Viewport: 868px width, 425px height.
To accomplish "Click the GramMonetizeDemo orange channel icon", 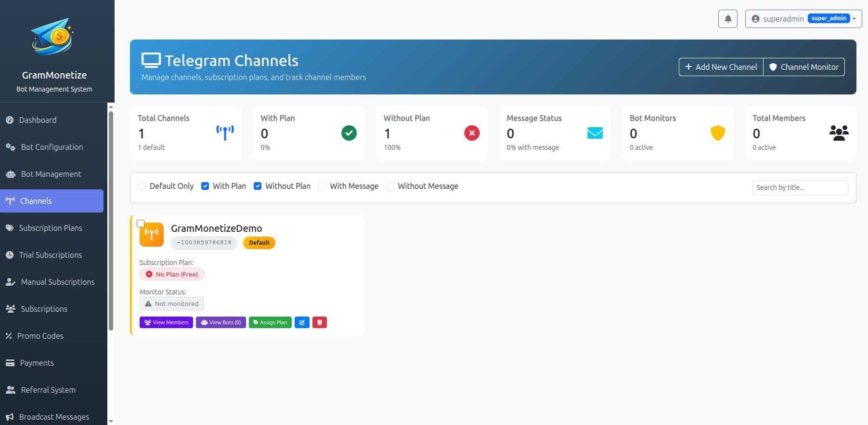I will pyautogui.click(x=152, y=235).
